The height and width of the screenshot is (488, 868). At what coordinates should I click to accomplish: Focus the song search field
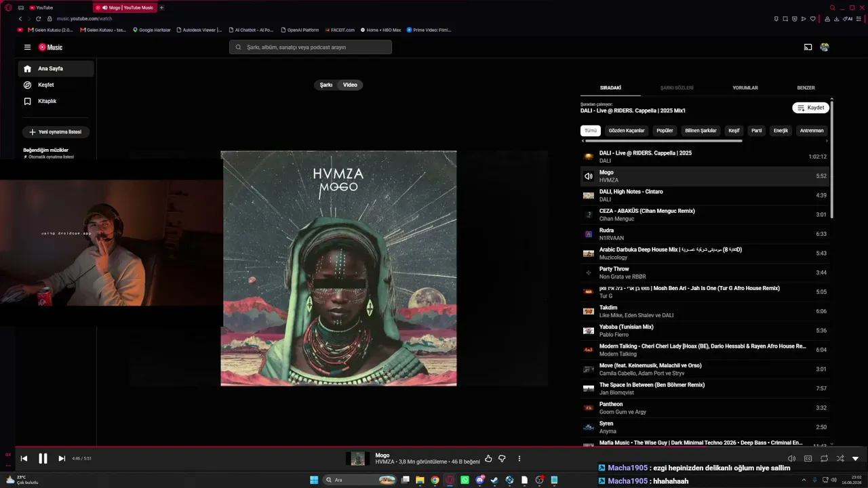pyautogui.click(x=311, y=47)
